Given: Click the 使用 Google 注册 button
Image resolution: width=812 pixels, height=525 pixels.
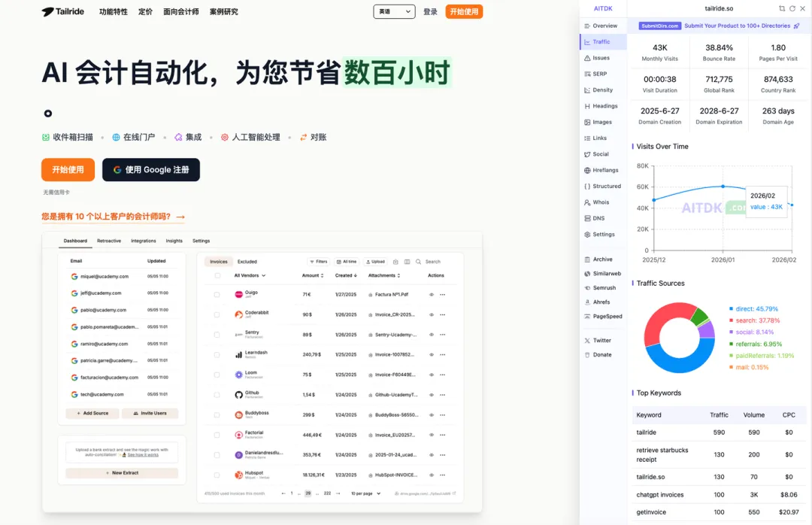Looking at the screenshot, I should pyautogui.click(x=150, y=169).
